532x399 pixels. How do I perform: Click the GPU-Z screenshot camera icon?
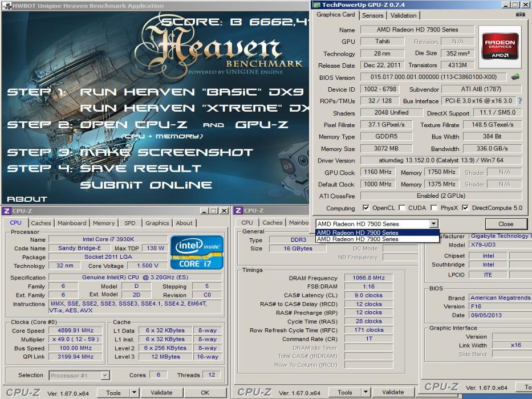520,15
